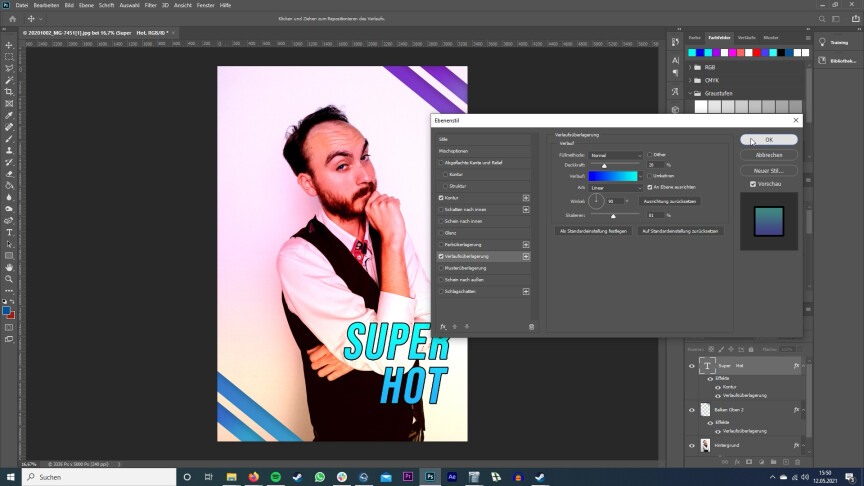Viewport: 864px width, 486px height.
Task: Select the Zoom tool in toolbar
Action: pyautogui.click(x=9, y=279)
